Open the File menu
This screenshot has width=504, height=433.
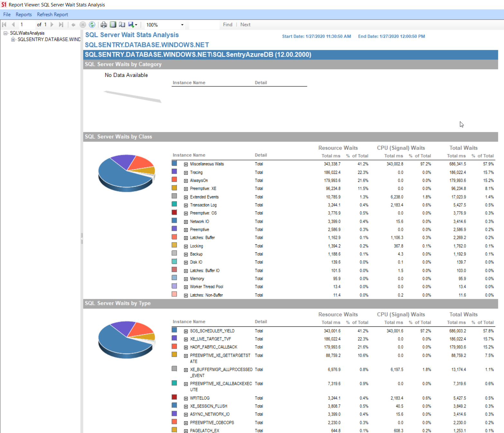pyautogui.click(x=6, y=14)
